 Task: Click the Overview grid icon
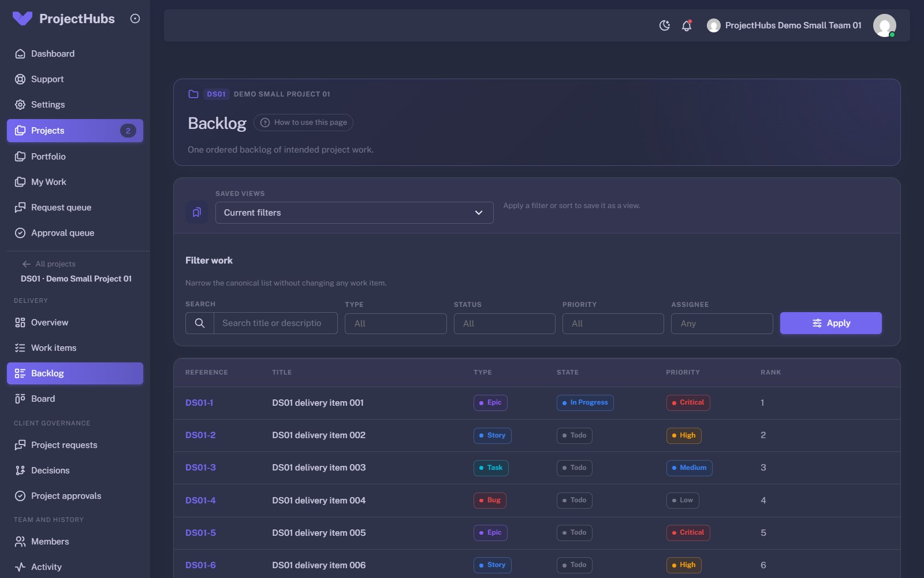click(x=20, y=323)
